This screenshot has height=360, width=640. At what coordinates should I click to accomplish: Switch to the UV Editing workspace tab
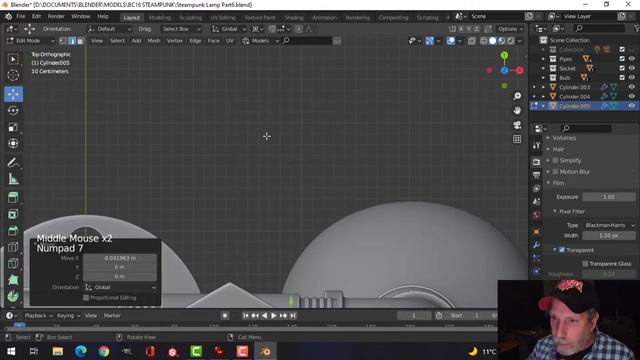(x=223, y=18)
